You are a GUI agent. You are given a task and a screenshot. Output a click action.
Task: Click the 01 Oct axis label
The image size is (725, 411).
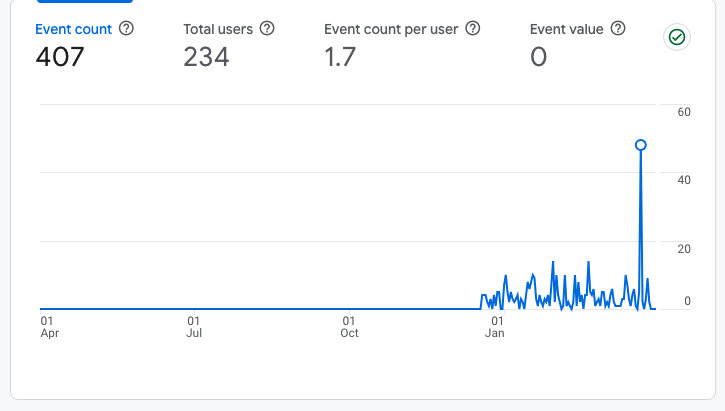click(349, 327)
